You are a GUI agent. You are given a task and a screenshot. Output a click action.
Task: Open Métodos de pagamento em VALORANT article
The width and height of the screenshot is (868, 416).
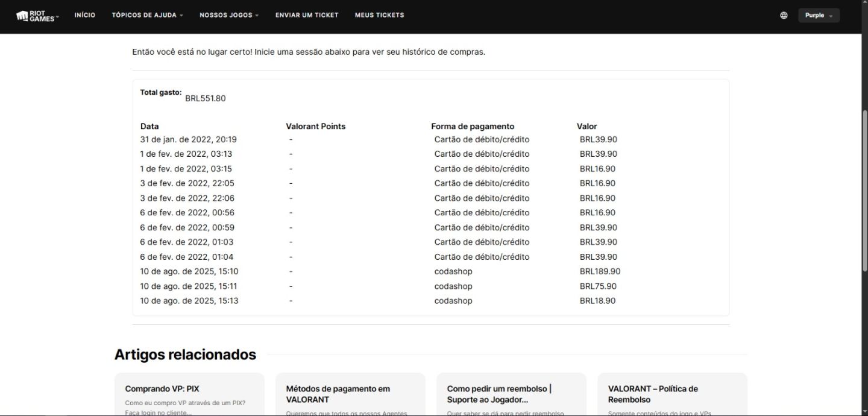point(350,394)
